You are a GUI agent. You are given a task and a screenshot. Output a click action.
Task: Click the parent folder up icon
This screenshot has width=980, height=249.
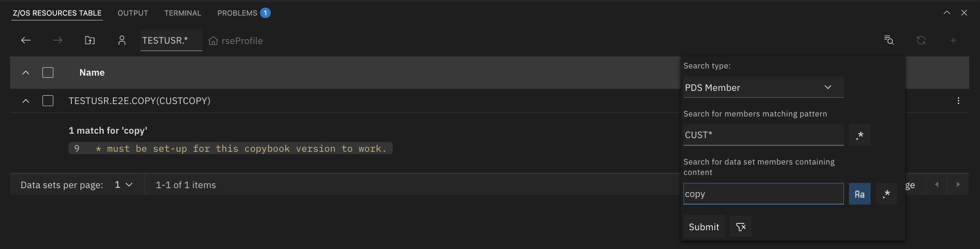pos(90,40)
